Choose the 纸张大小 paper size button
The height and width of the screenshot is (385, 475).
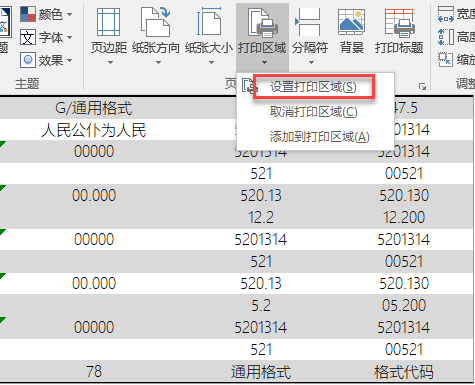coord(209,35)
